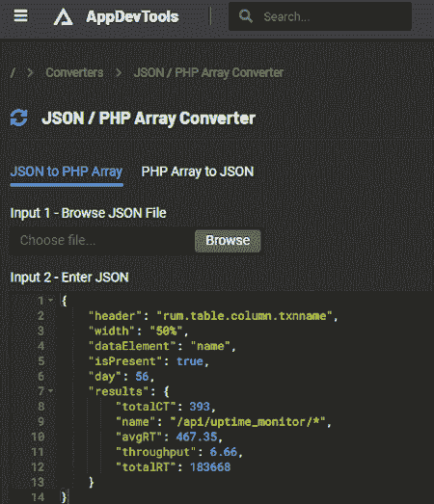Open JSON / PHP Array Converter breadcrumb
Screen dimensions: 434x504
coord(208,73)
